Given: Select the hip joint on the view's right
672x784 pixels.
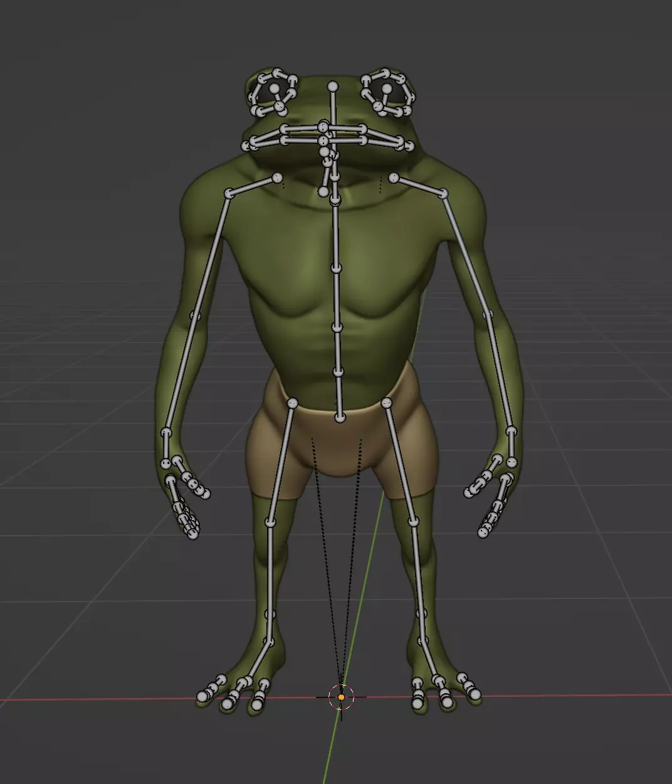Looking at the screenshot, I should (x=387, y=403).
